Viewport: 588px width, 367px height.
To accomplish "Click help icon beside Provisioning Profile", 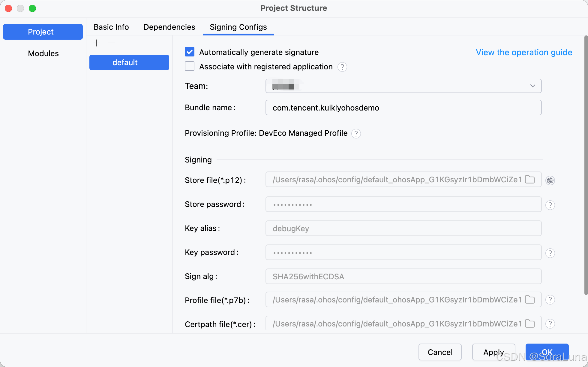I will coord(356,134).
